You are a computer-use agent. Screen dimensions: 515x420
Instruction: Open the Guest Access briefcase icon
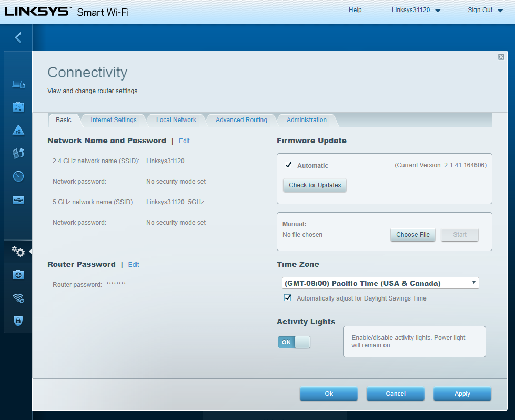[x=18, y=107]
